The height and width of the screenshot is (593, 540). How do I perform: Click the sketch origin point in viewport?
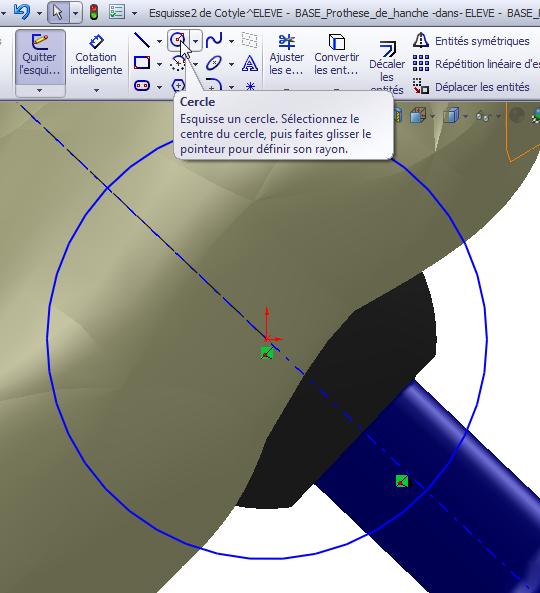point(267,339)
